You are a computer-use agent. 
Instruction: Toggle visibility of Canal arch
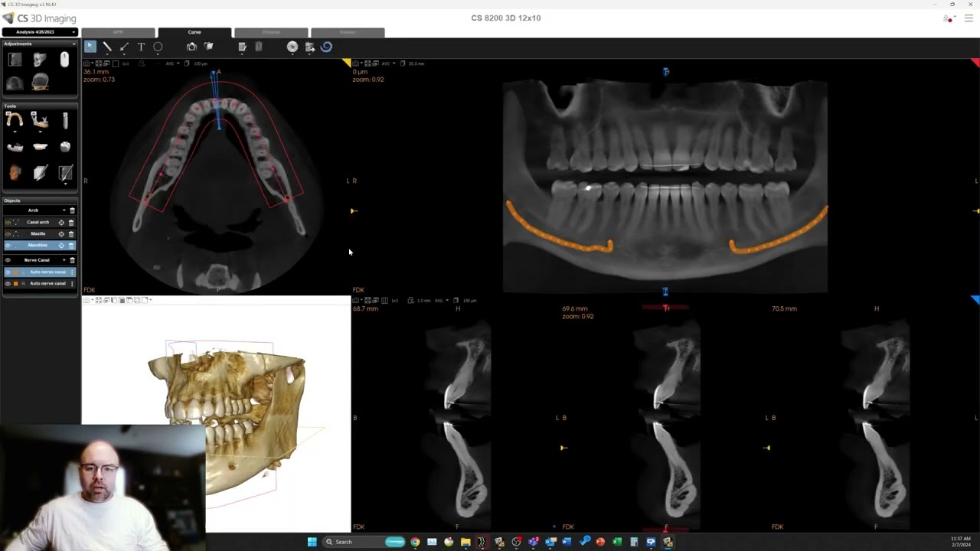pyautogui.click(x=8, y=222)
